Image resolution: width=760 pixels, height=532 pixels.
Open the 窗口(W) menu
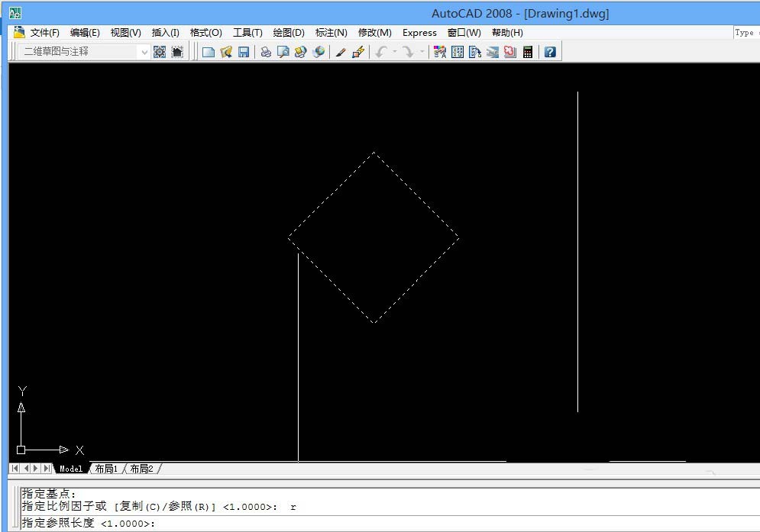[x=464, y=33]
